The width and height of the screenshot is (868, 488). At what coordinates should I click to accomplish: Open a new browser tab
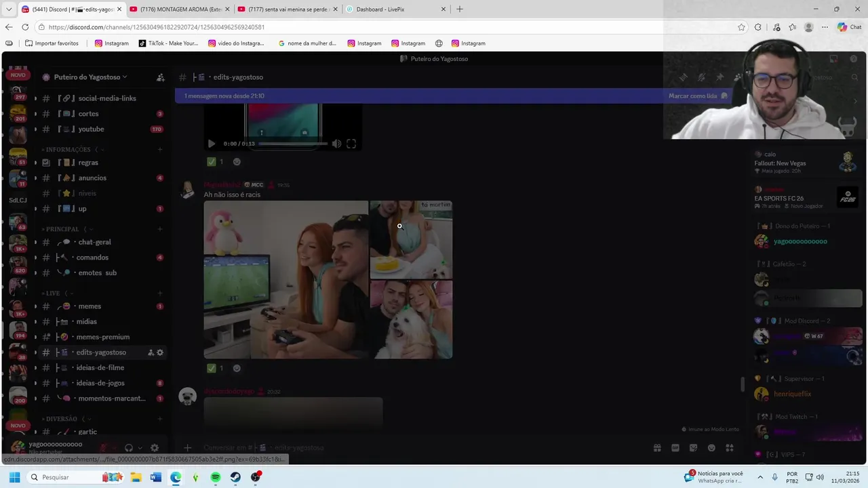click(x=460, y=9)
